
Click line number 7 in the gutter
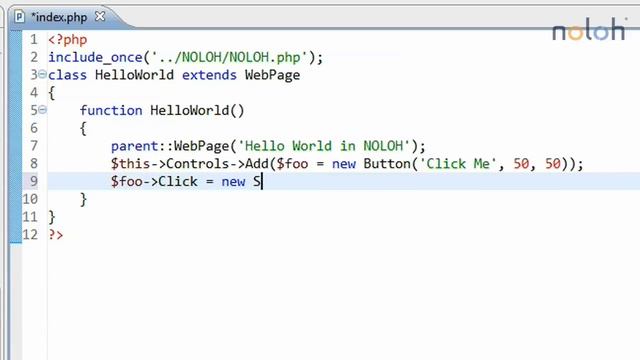(x=33, y=146)
